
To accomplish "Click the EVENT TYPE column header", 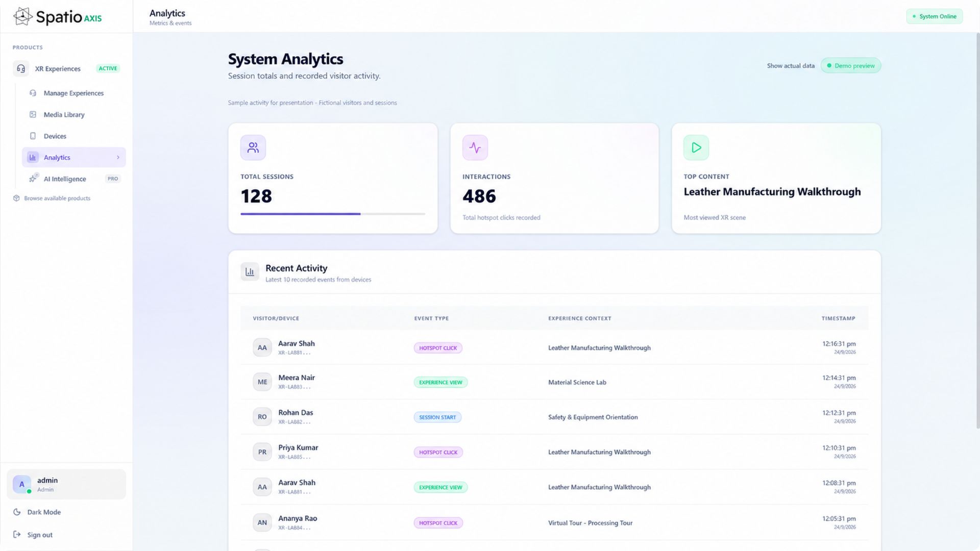I will click(x=431, y=318).
